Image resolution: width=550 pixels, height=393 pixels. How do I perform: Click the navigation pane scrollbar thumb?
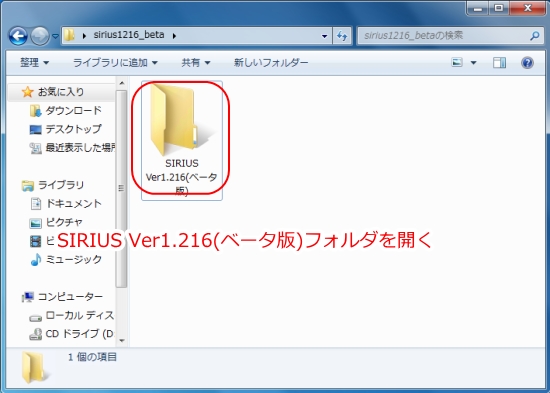121,188
